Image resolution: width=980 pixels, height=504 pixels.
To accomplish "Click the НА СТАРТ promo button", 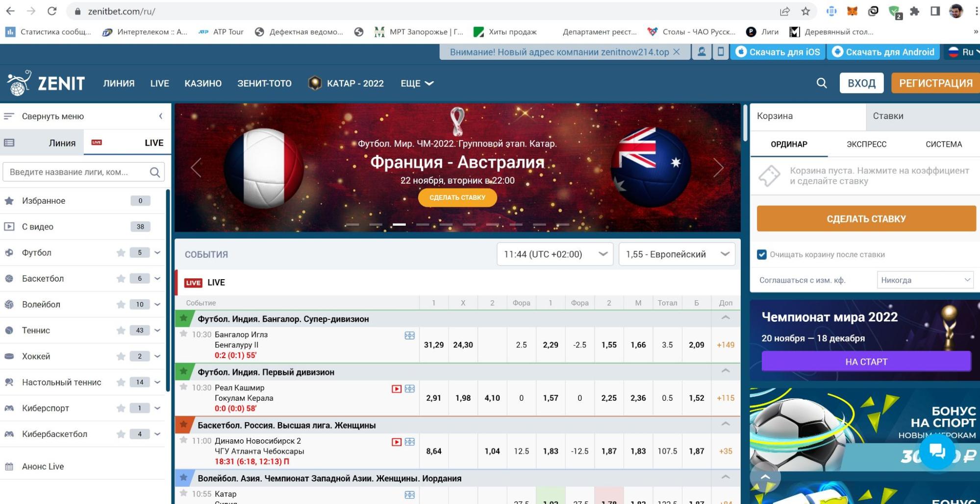I will click(866, 361).
